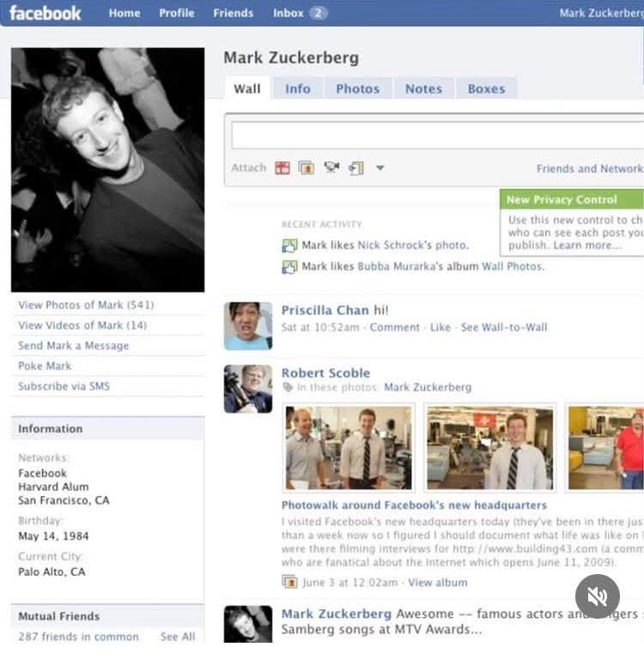Image resolution: width=644 pixels, height=659 pixels.
Task: Open first photo with two men in ties
Action: [349, 448]
